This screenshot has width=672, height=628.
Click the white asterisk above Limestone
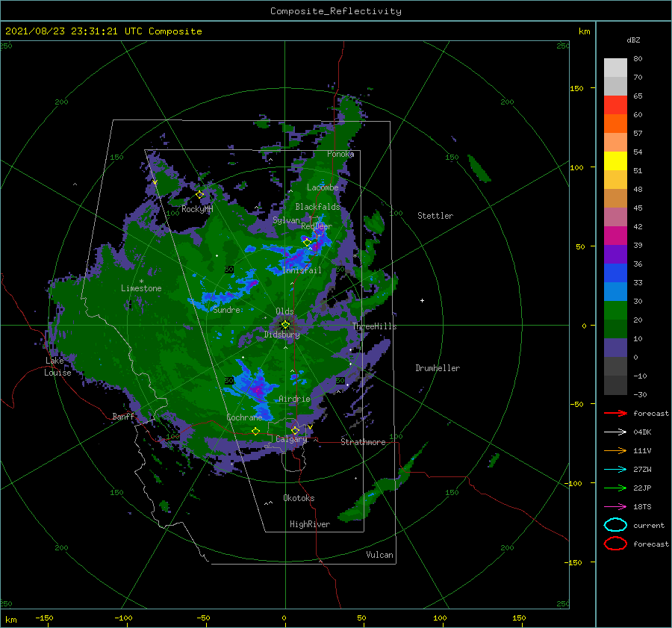click(141, 282)
